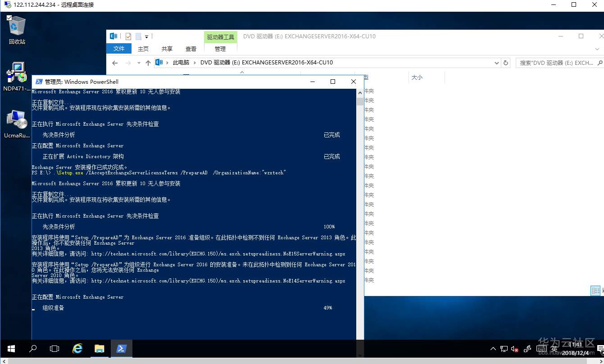Click the Exchange drive icon in Explorer title bar
The height and width of the screenshot is (364, 604).
click(114, 36)
